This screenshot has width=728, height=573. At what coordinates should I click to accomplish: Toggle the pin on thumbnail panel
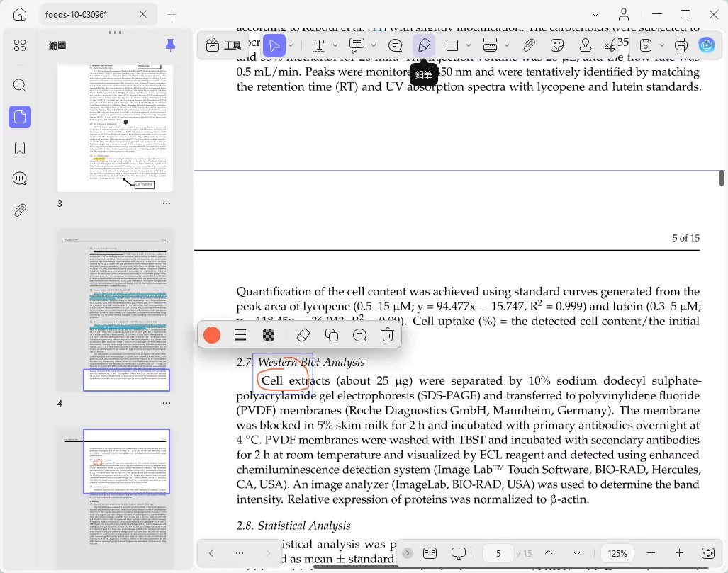click(170, 45)
